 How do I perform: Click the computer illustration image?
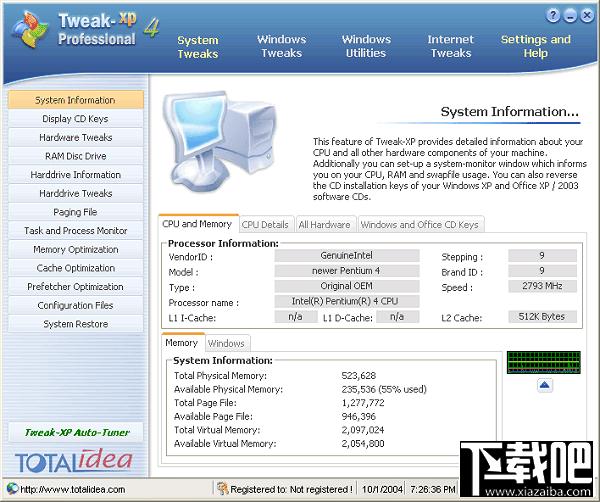coord(220,142)
